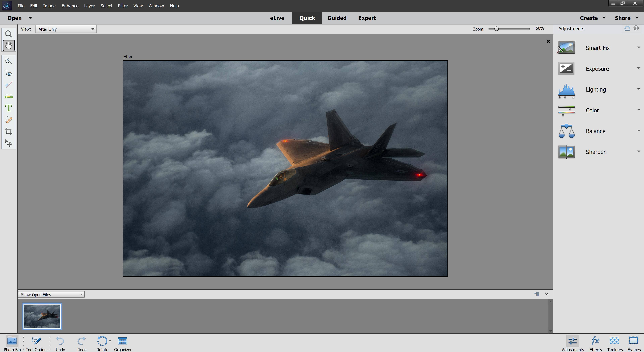Open the Show Open Files dropdown

pos(51,294)
